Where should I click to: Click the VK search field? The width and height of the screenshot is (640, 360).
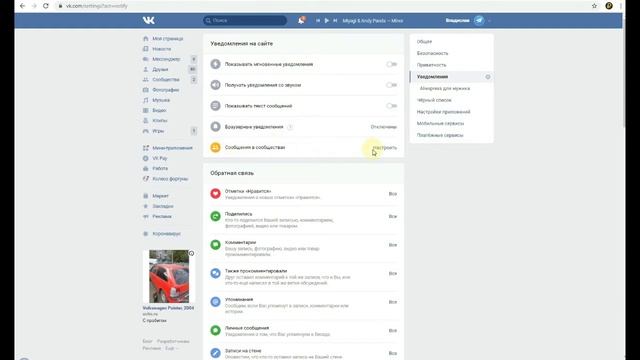coord(245,20)
